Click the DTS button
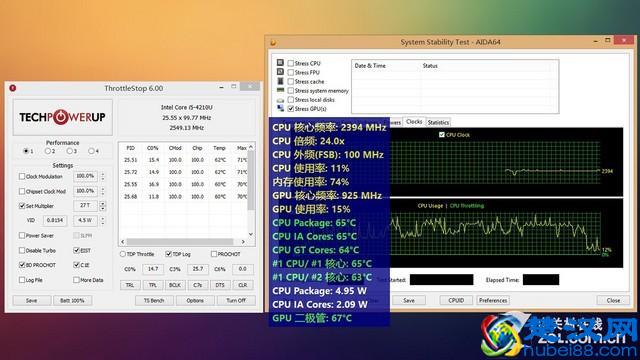This screenshot has height=360, width=640. (220, 285)
